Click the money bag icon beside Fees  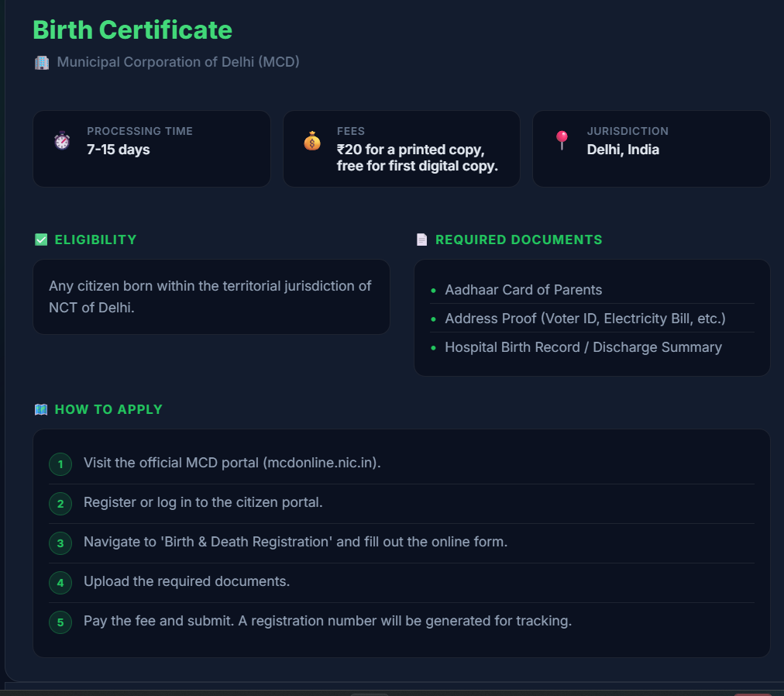(x=312, y=140)
